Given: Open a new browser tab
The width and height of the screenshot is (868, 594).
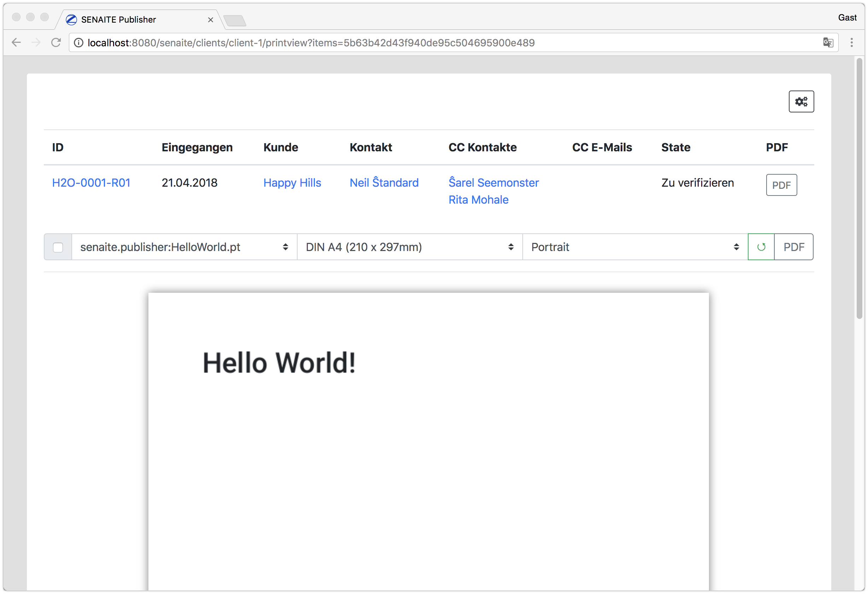Looking at the screenshot, I should pos(235,20).
